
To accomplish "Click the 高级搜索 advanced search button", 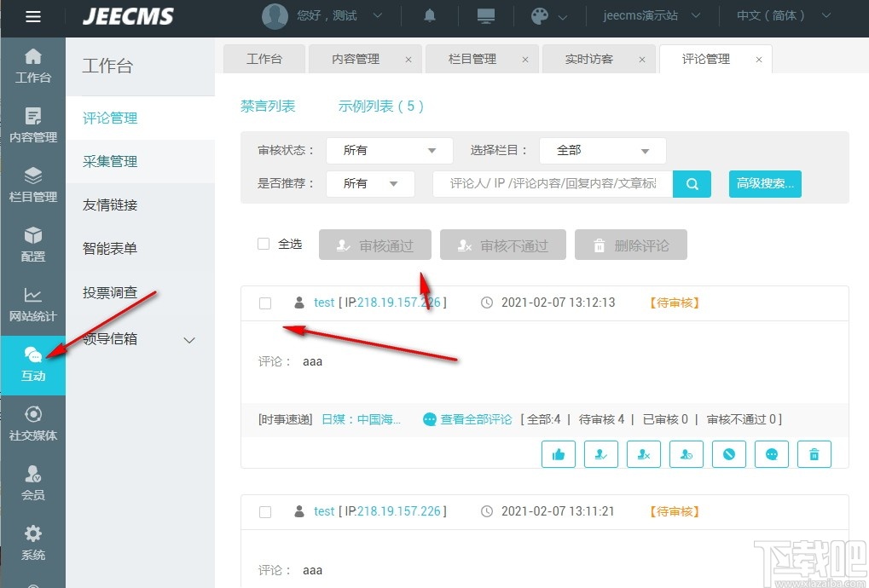I will [x=764, y=183].
